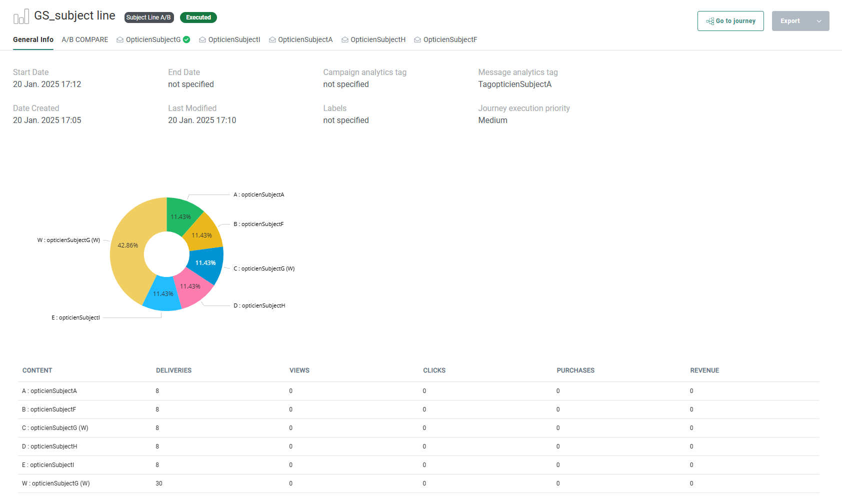This screenshot has width=842, height=504.
Task: Click the journey flow icon in Go to journey
Action: click(x=710, y=21)
